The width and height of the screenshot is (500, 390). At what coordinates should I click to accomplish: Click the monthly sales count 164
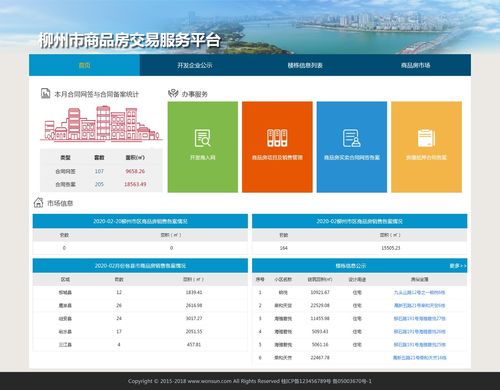(284, 248)
